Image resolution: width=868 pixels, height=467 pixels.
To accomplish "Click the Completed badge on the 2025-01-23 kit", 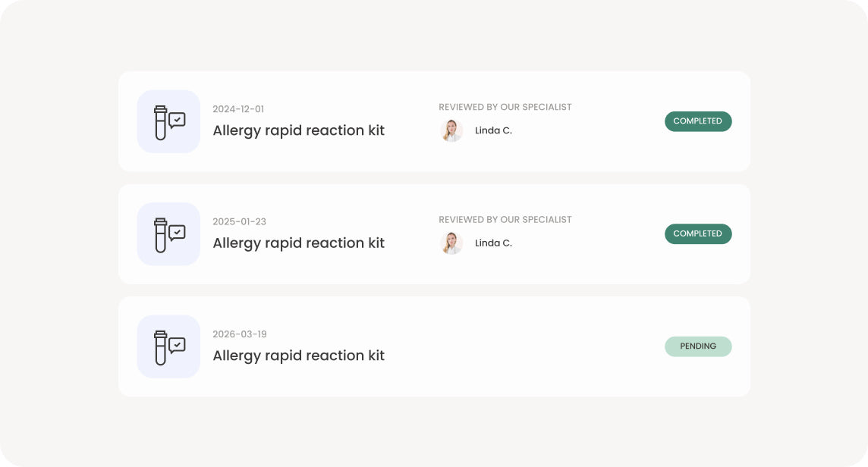I will pos(698,233).
